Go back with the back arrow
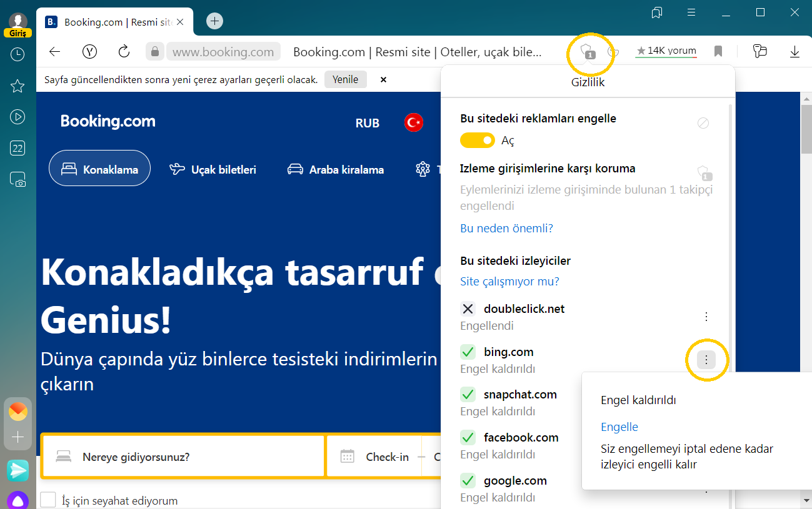This screenshot has width=812, height=509. click(x=55, y=52)
